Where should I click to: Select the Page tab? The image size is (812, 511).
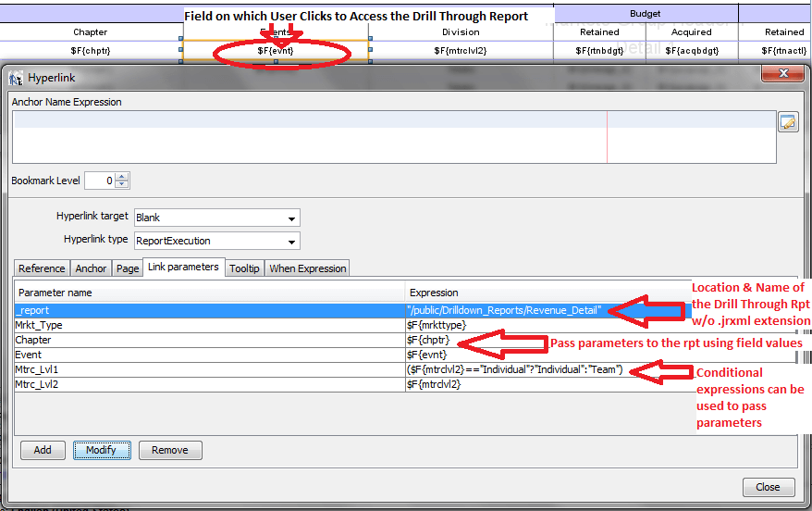pyautogui.click(x=128, y=268)
